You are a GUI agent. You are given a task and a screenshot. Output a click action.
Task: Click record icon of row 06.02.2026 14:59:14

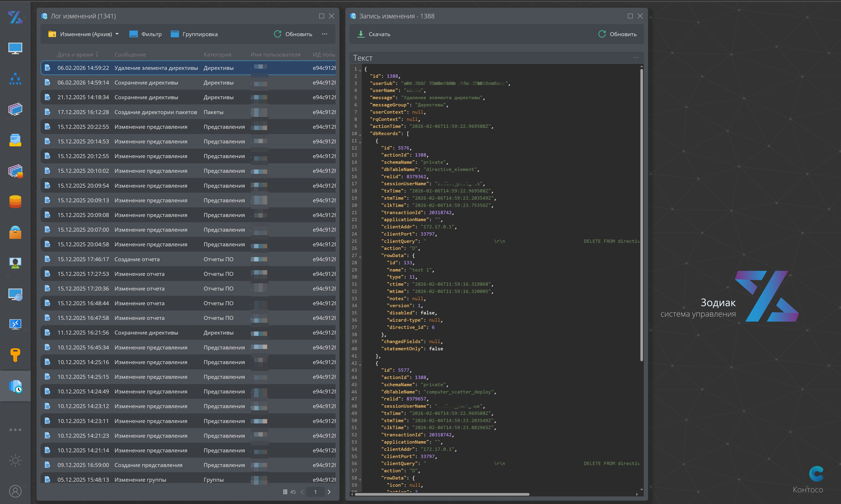pyautogui.click(x=48, y=83)
